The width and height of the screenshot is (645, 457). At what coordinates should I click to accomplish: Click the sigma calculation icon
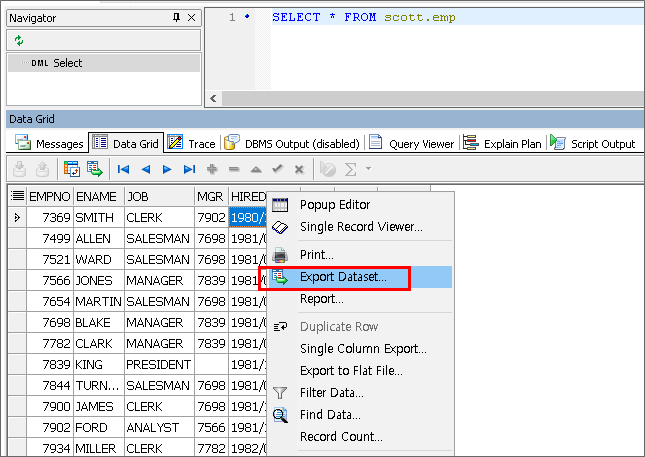click(350, 169)
